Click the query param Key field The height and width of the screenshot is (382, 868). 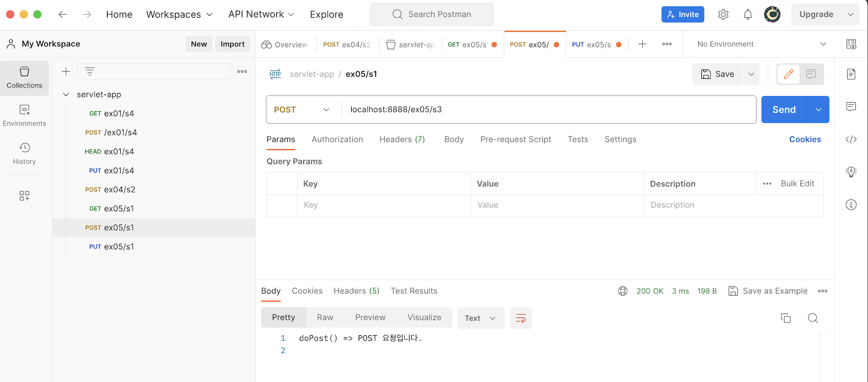click(384, 205)
